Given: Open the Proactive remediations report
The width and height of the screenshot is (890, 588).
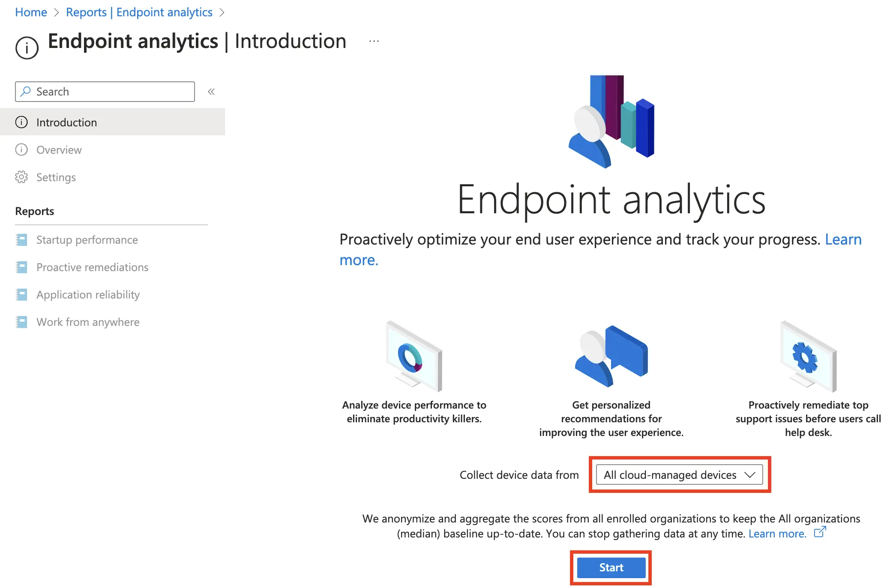Looking at the screenshot, I should pos(92,267).
